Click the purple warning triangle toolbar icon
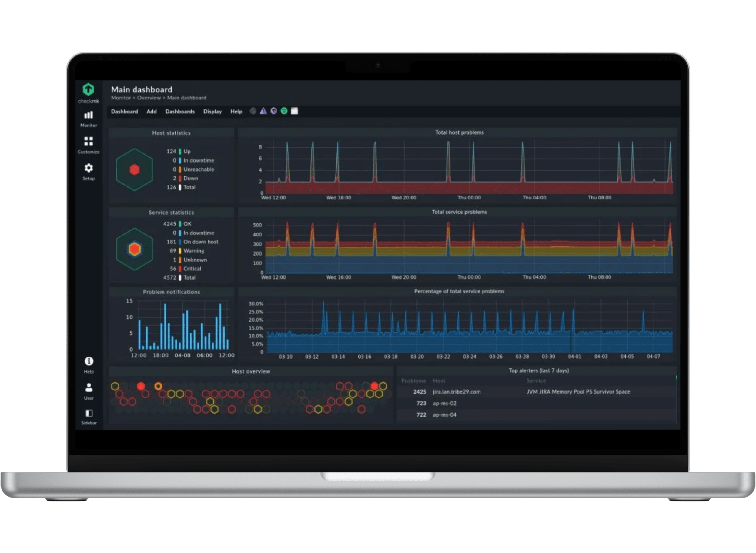756x553 pixels. pyautogui.click(x=263, y=111)
